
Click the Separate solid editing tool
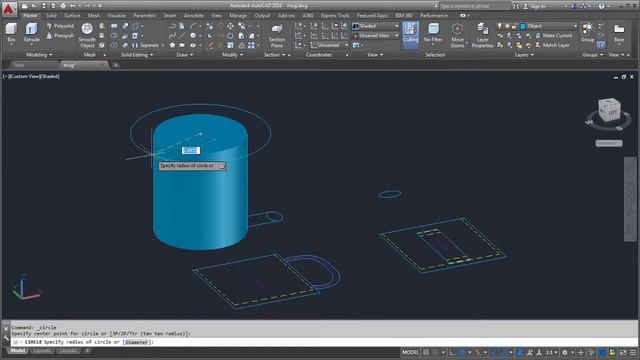point(146,45)
